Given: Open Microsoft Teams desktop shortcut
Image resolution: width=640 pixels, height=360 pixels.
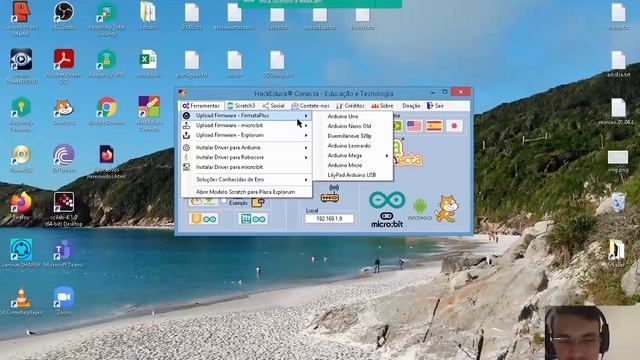Looking at the screenshot, I should 64,253.
